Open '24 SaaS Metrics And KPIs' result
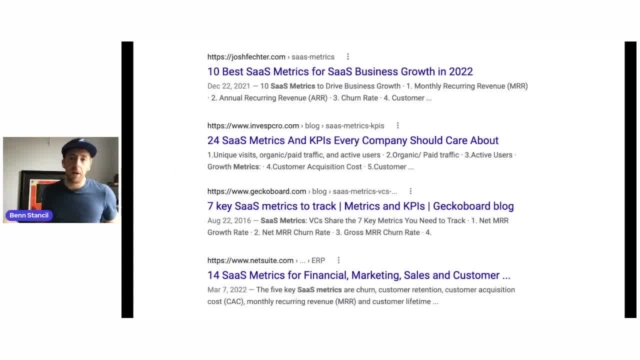This screenshot has height=360, width=640. pyautogui.click(x=353, y=140)
